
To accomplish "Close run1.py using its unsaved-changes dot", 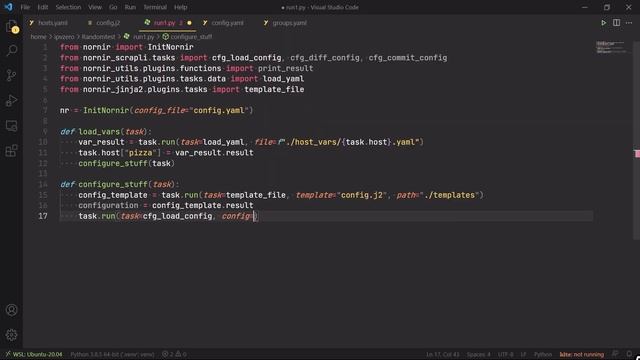I will [x=189, y=23].
